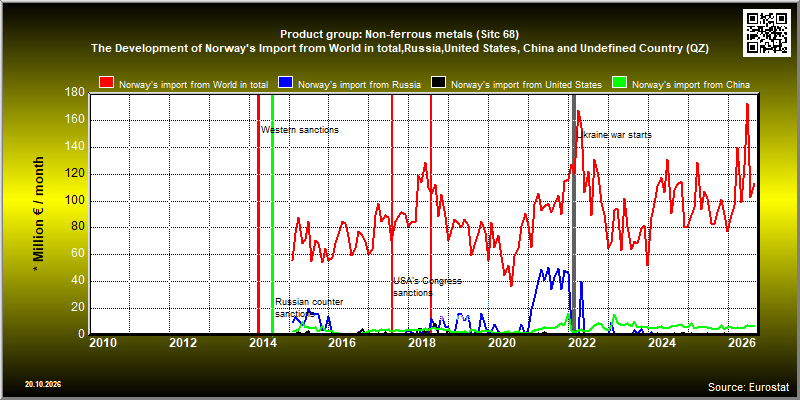
Task: Select legend label "Norway's import from Russia"
Action: coord(359,85)
